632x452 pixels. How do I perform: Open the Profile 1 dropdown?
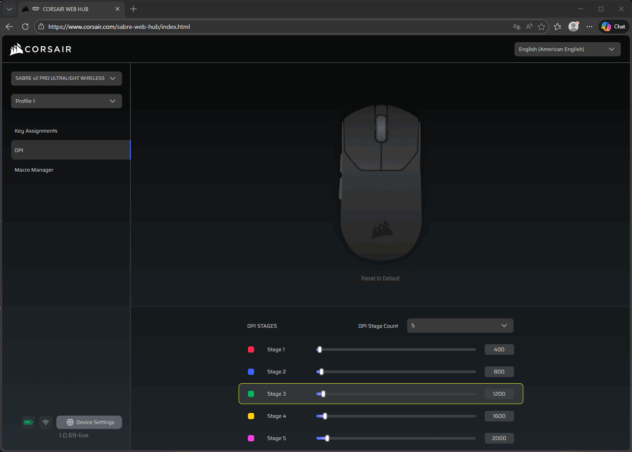click(x=66, y=101)
